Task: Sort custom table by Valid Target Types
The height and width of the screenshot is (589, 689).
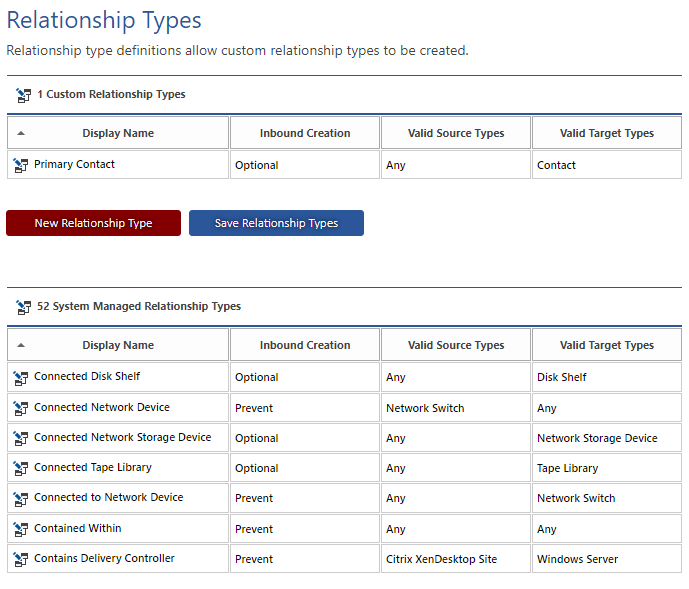Action: click(607, 133)
